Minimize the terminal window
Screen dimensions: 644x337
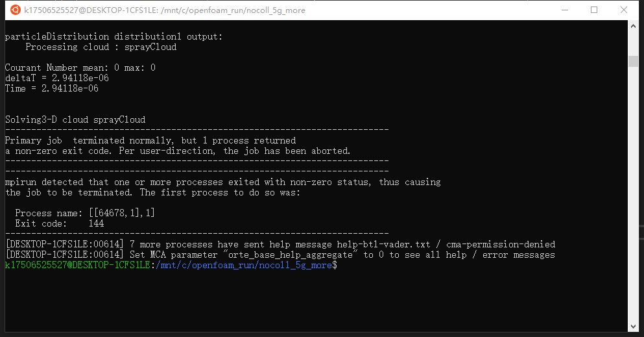tap(564, 10)
